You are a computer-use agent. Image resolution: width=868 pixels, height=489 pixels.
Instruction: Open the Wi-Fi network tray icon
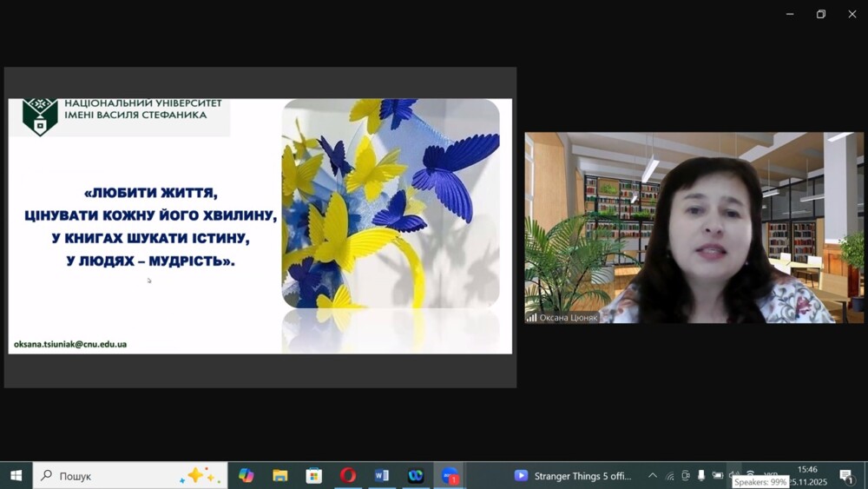[x=751, y=475]
